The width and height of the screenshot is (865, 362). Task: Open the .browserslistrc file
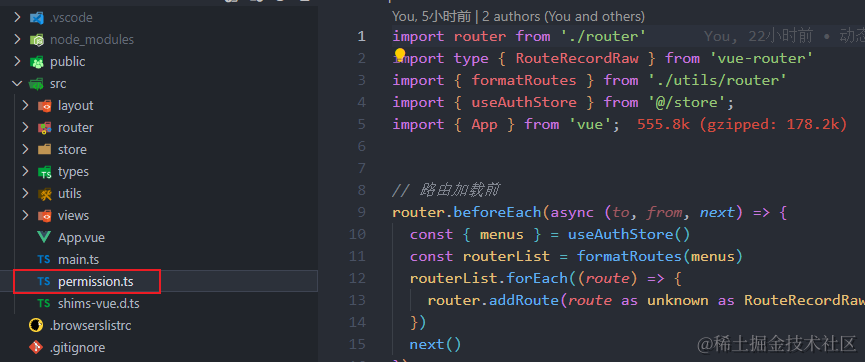[x=90, y=326]
